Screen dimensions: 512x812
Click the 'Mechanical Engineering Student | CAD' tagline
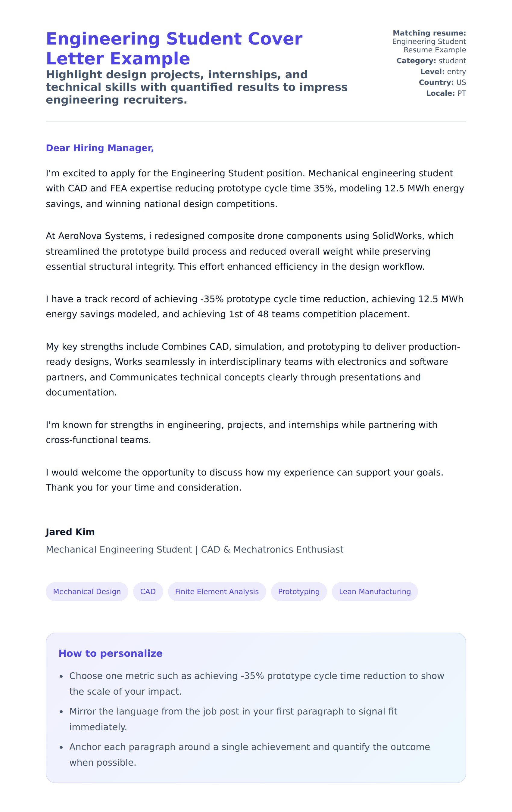[x=194, y=549]
